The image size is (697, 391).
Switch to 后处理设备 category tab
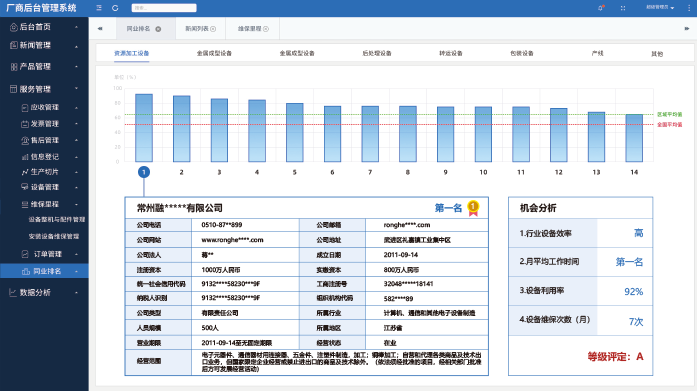click(x=377, y=53)
